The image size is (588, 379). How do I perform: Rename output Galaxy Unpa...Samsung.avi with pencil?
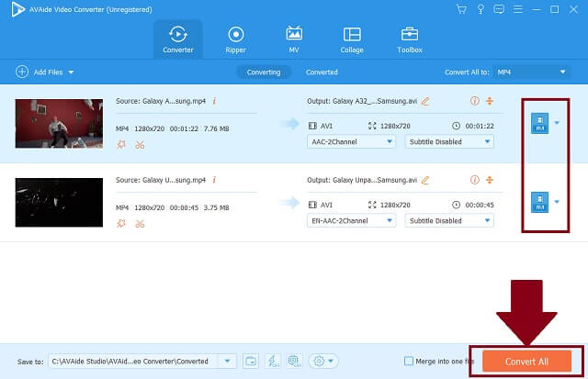tap(425, 180)
